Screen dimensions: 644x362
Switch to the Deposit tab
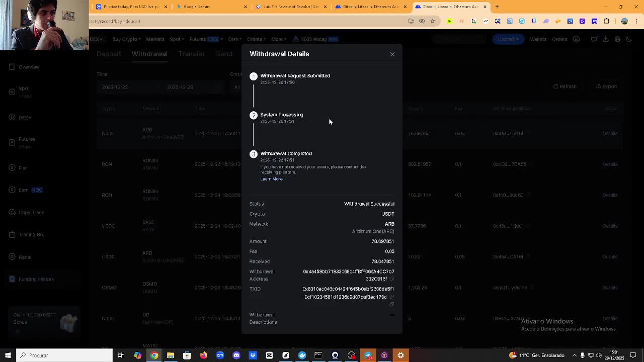pos(109,54)
